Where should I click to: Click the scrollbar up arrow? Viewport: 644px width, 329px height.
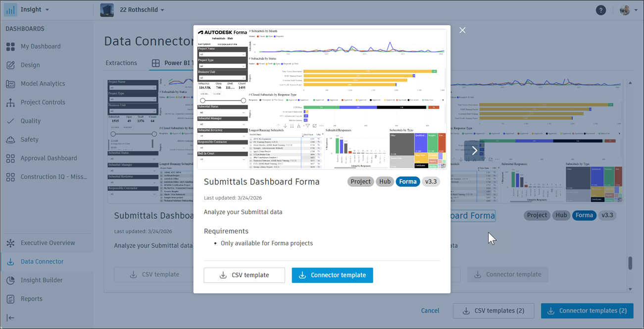click(x=630, y=83)
